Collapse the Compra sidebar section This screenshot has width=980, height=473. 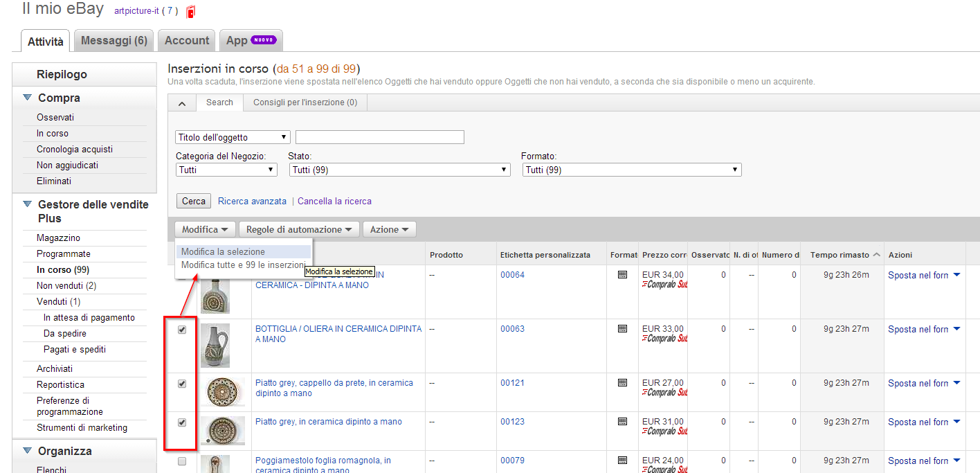click(28, 98)
